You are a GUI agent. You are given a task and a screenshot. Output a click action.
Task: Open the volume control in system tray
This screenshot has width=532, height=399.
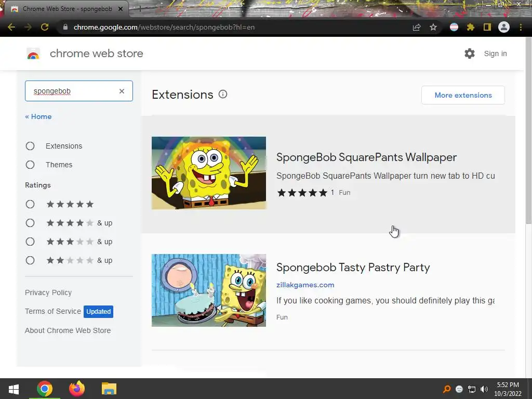coord(484,389)
